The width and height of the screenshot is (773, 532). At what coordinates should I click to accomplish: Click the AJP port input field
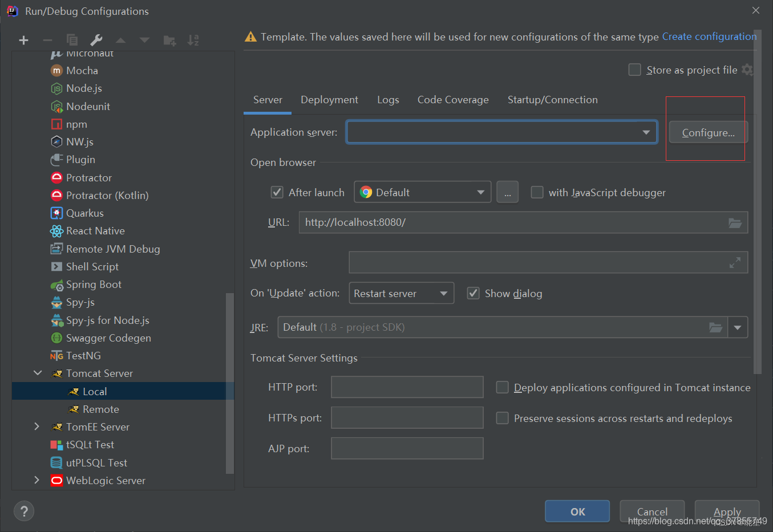[407, 448]
